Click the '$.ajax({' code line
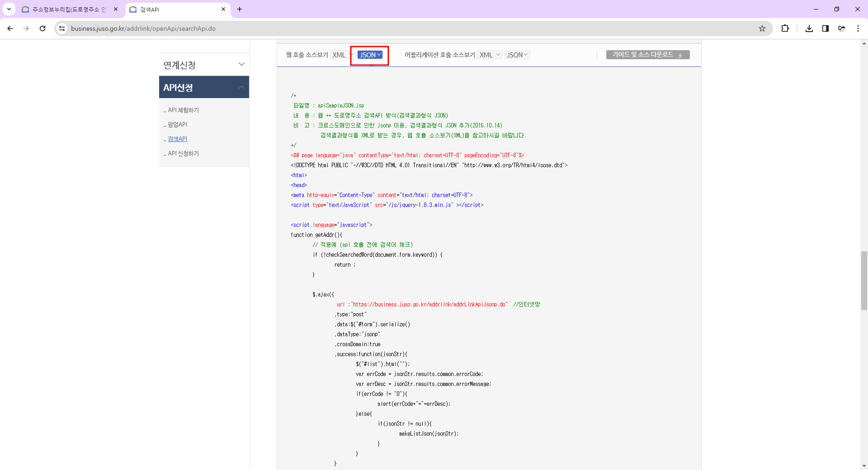This screenshot has height=470, width=868. point(323,295)
